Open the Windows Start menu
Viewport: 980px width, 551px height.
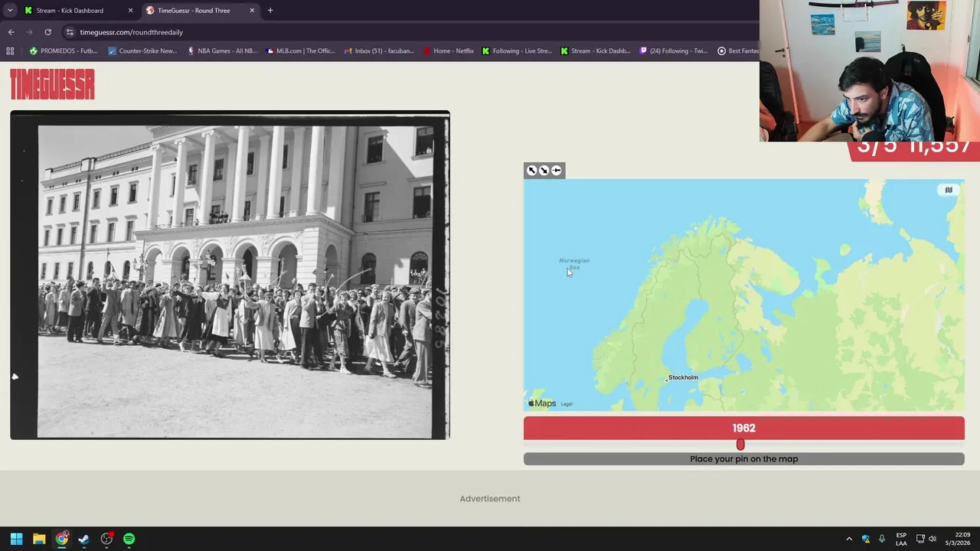(16, 539)
